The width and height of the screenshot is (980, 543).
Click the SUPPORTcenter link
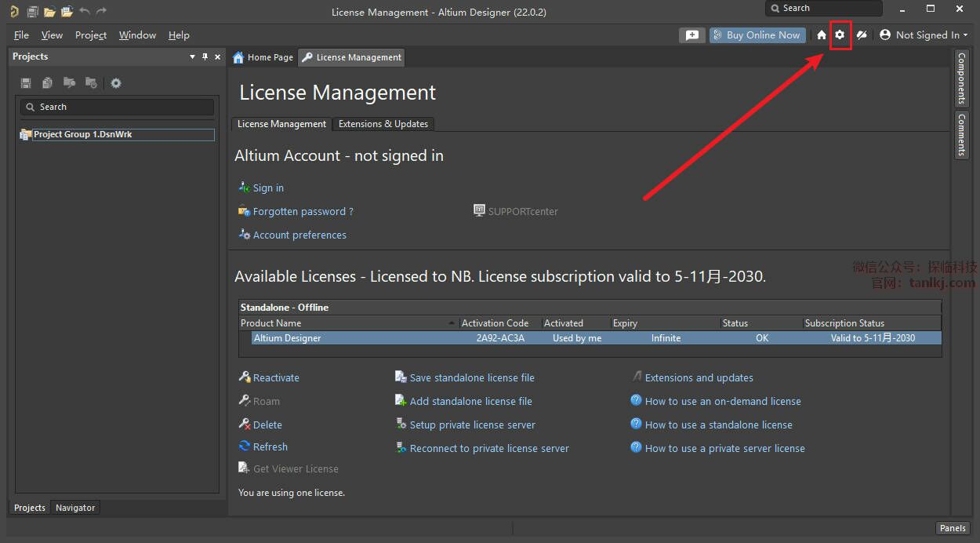(x=523, y=211)
